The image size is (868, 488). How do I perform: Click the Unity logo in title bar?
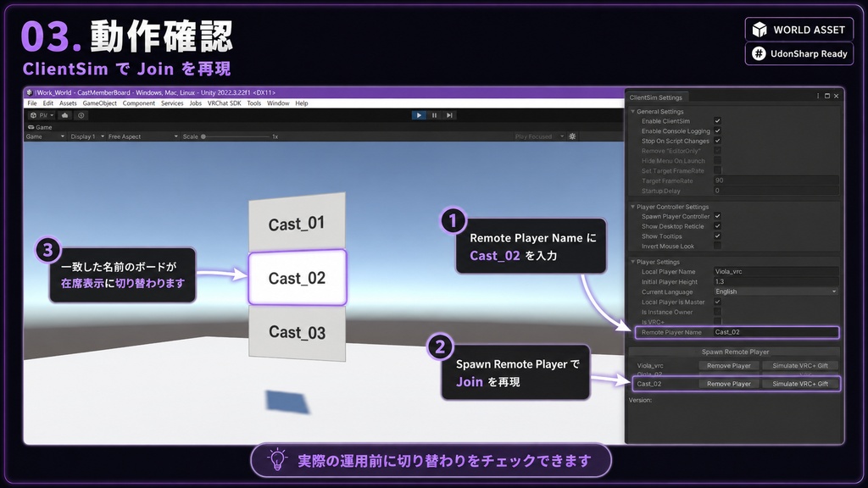[x=30, y=92]
